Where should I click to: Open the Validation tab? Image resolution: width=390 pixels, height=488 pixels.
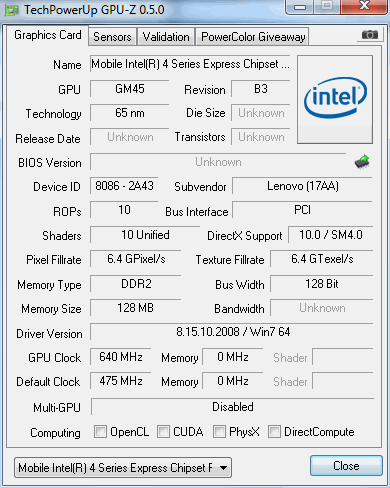[166, 37]
